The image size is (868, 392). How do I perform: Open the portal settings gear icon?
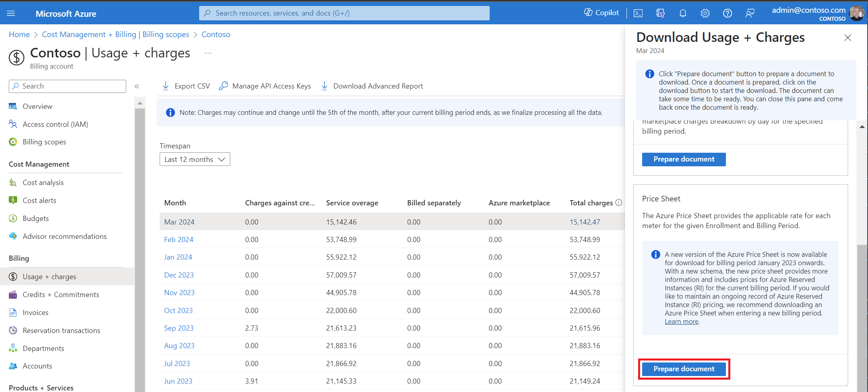[705, 13]
